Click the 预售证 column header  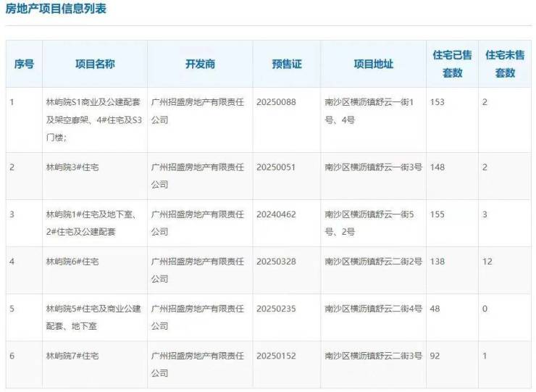coord(287,64)
